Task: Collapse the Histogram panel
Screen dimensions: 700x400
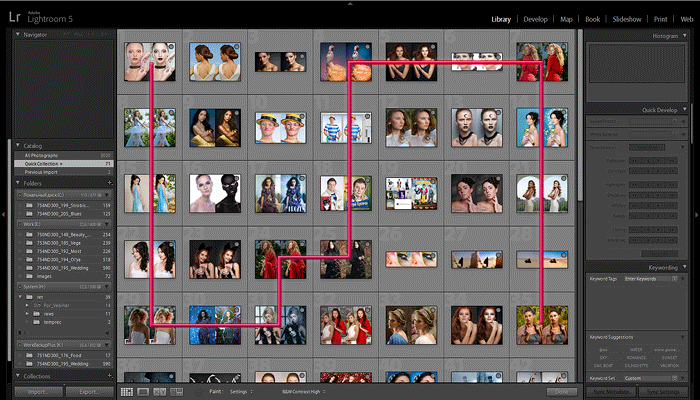Action: [x=684, y=36]
